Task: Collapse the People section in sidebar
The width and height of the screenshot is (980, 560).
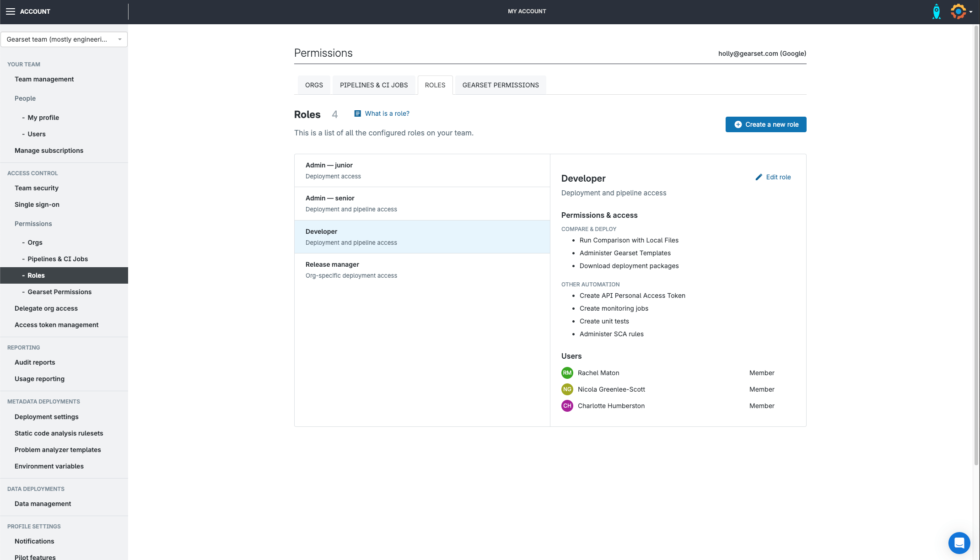Action: point(25,98)
